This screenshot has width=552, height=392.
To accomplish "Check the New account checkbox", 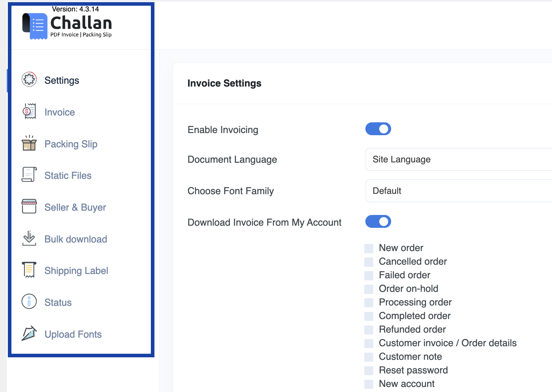I will coord(369,384).
